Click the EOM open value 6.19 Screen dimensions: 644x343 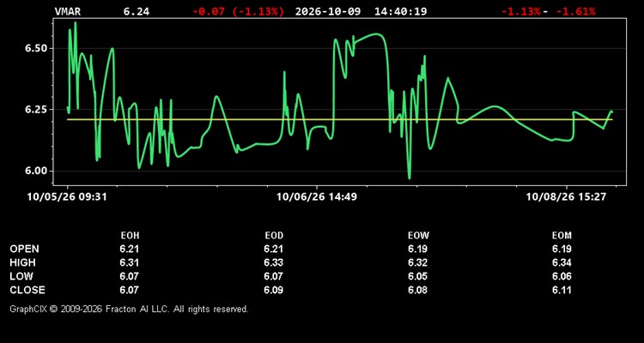tap(562, 249)
